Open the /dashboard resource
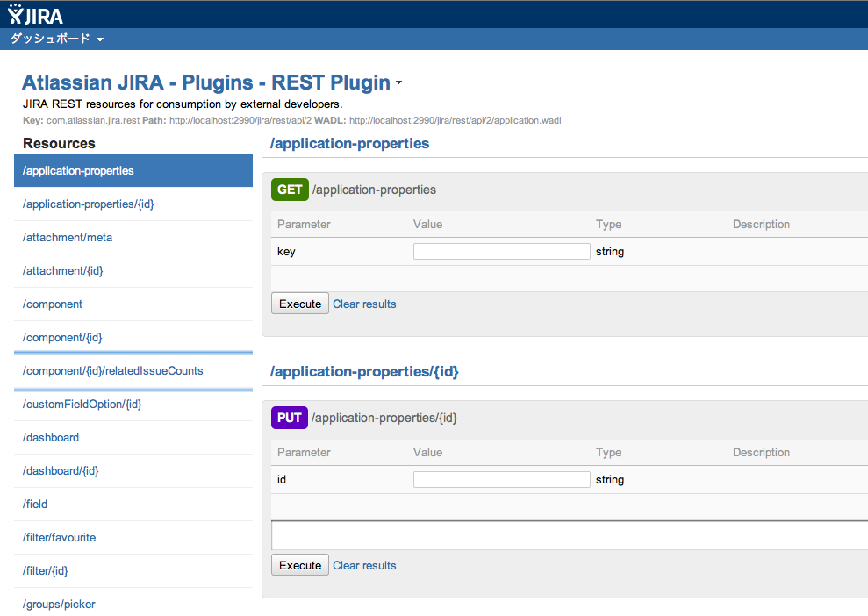 click(51, 438)
